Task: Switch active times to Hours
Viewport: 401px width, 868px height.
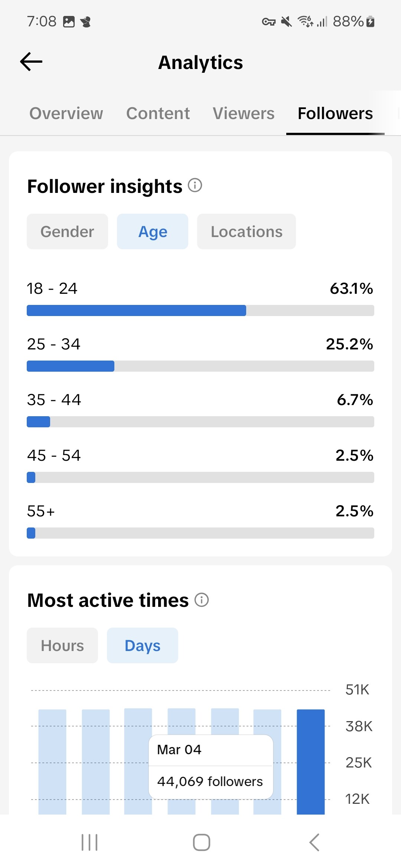Action: 62,645
